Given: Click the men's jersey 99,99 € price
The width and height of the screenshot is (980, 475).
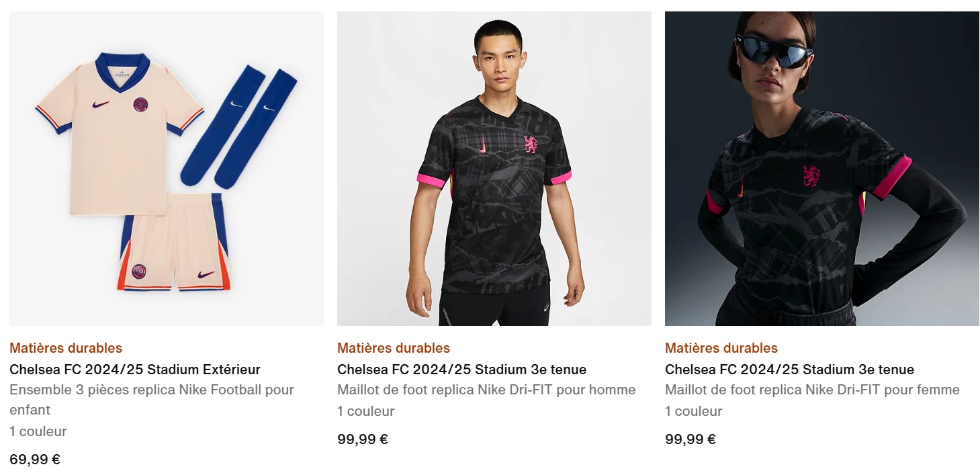Looking at the screenshot, I should pos(363,439).
